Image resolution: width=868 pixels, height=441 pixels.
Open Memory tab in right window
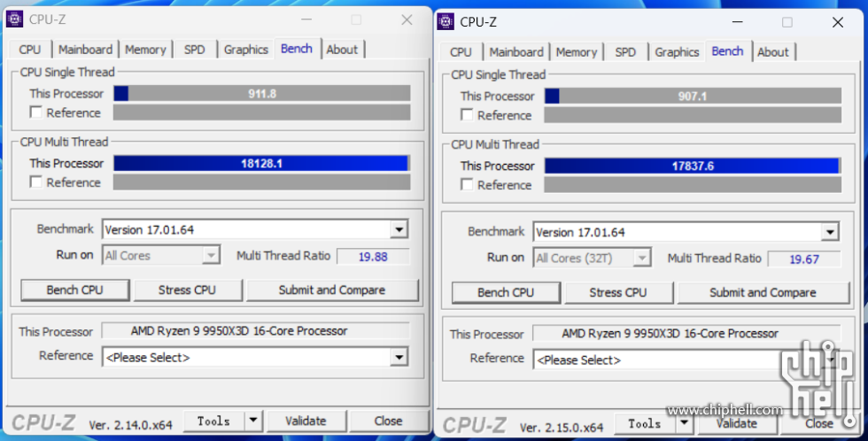[x=577, y=52]
